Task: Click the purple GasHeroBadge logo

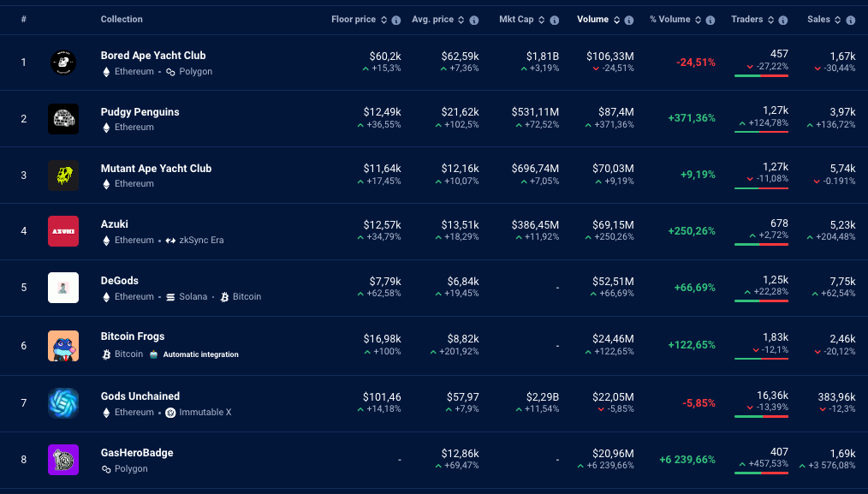Action: pyautogui.click(x=63, y=460)
